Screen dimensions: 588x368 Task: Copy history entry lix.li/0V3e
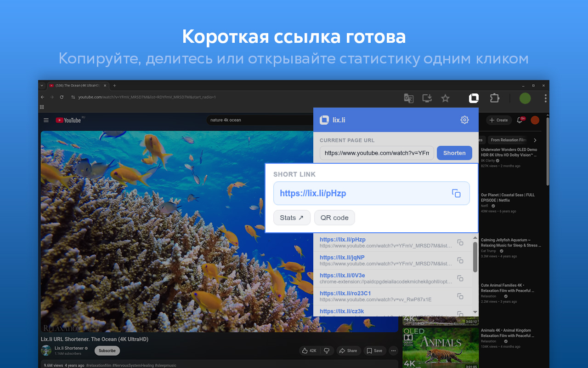(x=460, y=278)
